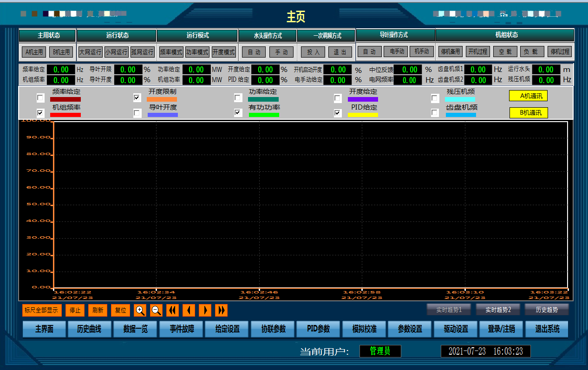Viewport: 588px width, 370px height.
Task: Click the purple 开度给定 color swatch
Action: [x=363, y=99]
